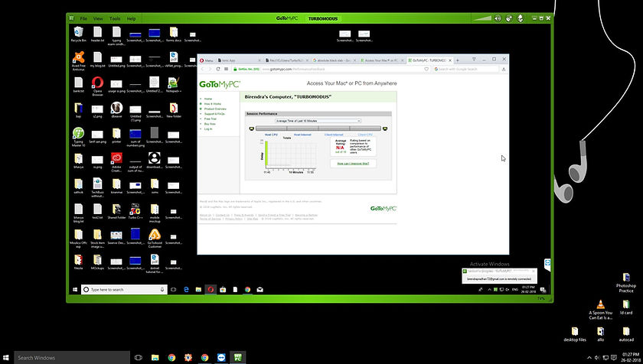643x364 pixels.
Task: Click the Buy Now sidebar link
Action: coord(210,124)
